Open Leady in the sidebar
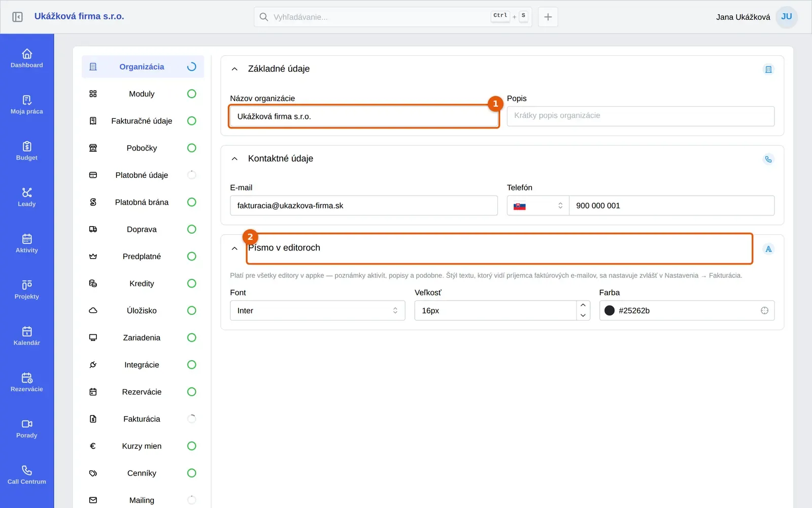 coord(27,197)
